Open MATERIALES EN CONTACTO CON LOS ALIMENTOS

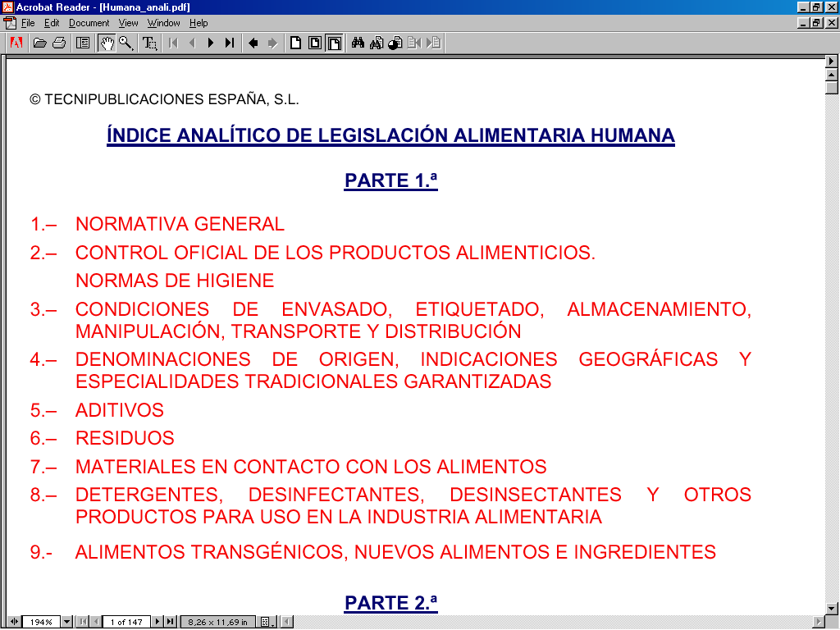tap(311, 466)
